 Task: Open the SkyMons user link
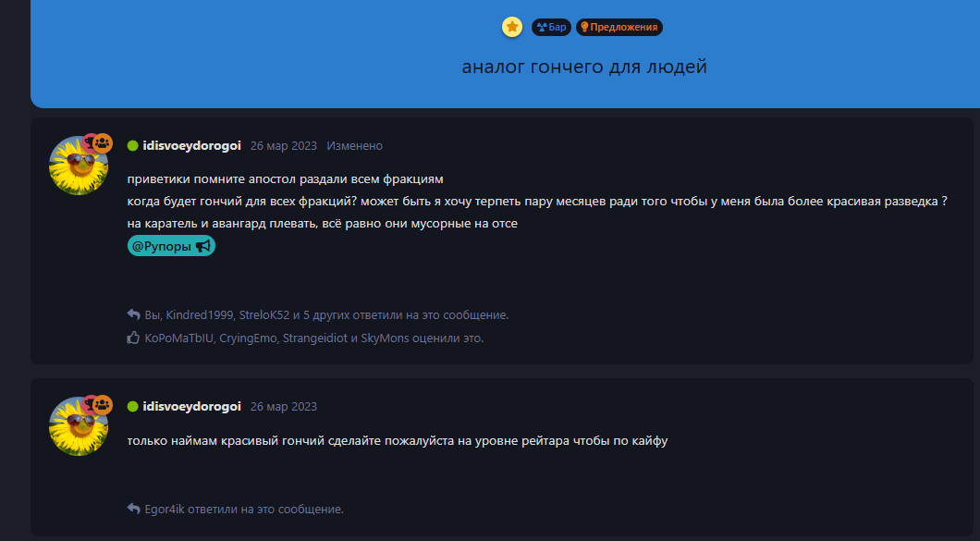tap(385, 338)
